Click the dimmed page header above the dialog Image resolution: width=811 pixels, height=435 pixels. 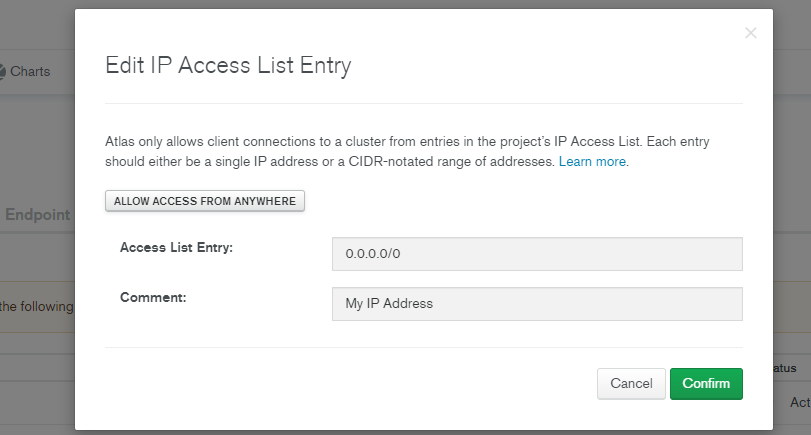click(37, 25)
